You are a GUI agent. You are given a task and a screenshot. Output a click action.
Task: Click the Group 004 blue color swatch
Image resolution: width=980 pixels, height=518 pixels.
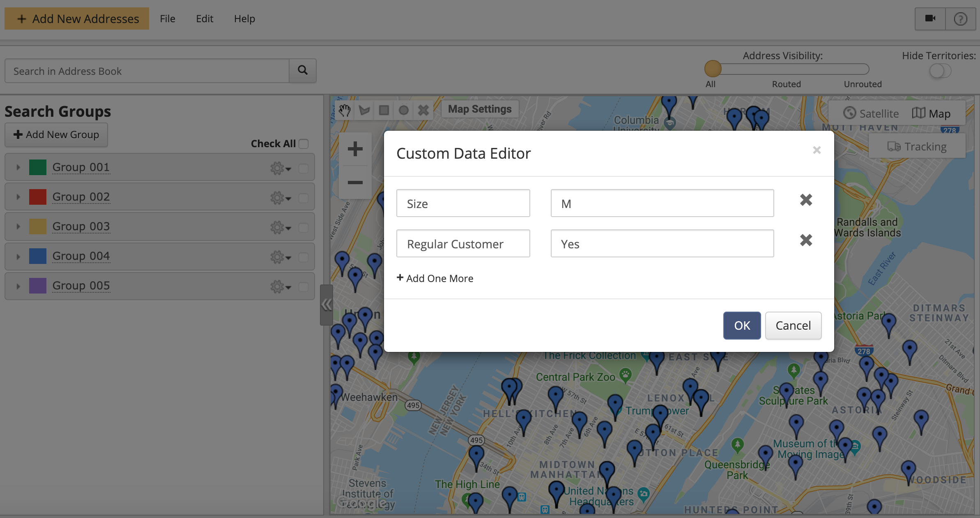[38, 256]
